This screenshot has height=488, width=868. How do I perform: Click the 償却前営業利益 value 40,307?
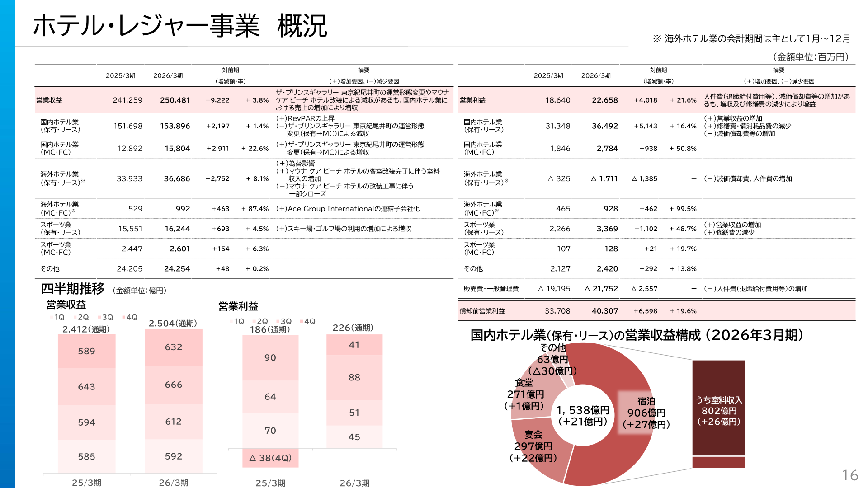(x=605, y=311)
